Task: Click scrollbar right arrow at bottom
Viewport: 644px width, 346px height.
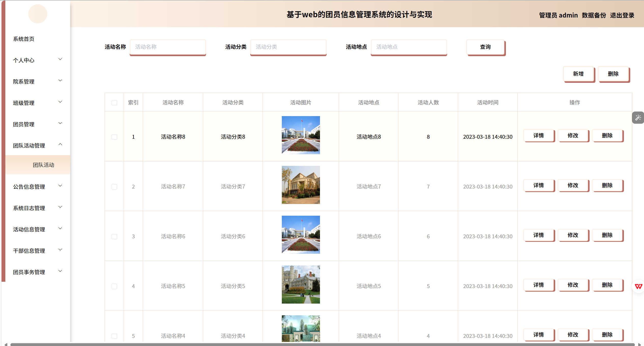Action: tap(639, 344)
